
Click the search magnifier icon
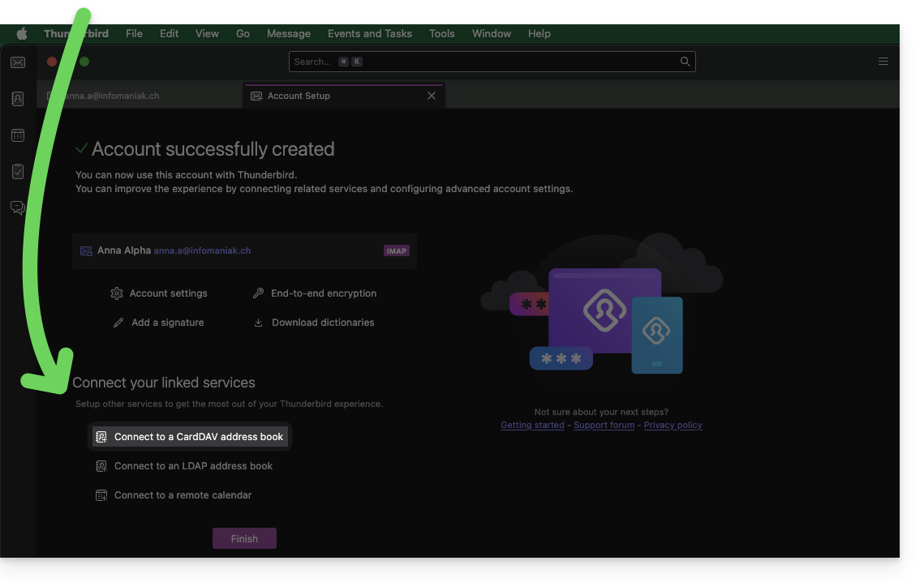[x=685, y=62]
